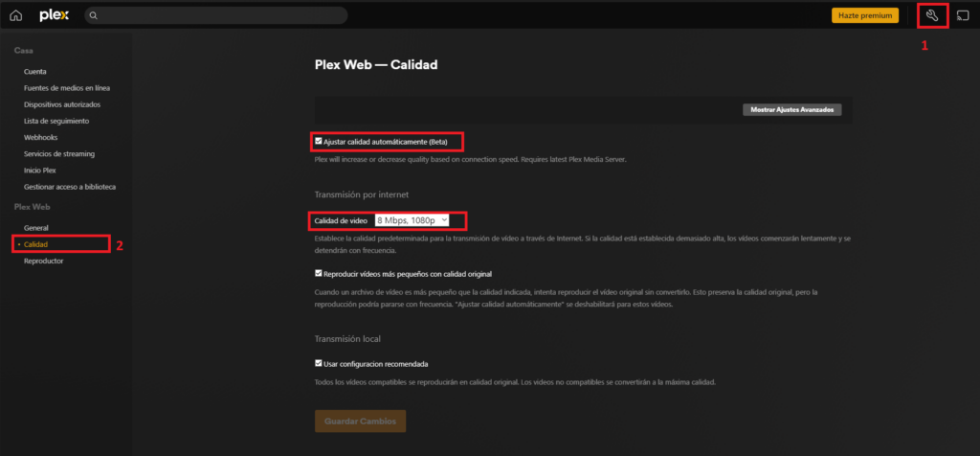Click the Plex Web sidebar heading
The image size is (980, 456).
(32, 206)
